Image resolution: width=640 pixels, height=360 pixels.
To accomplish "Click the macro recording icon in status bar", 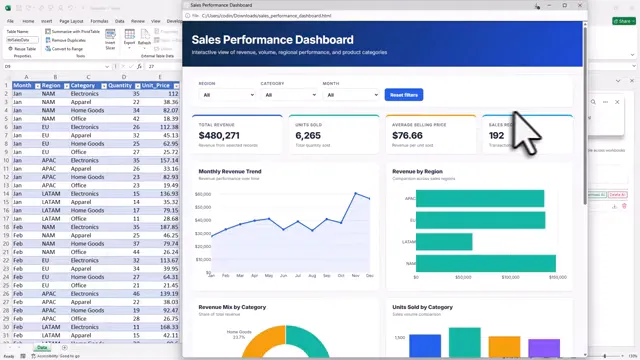I will (23, 356).
